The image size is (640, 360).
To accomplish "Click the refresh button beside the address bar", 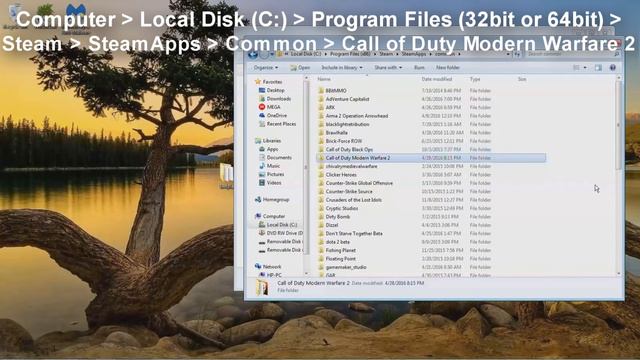I will [517, 54].
